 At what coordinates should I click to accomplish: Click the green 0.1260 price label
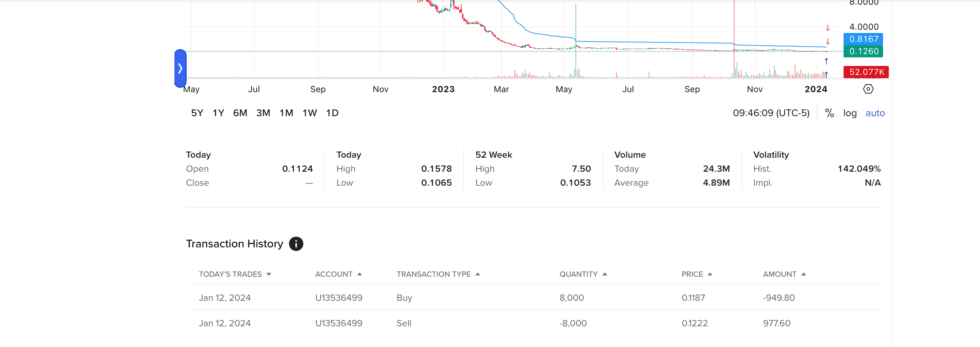point(863,51)
